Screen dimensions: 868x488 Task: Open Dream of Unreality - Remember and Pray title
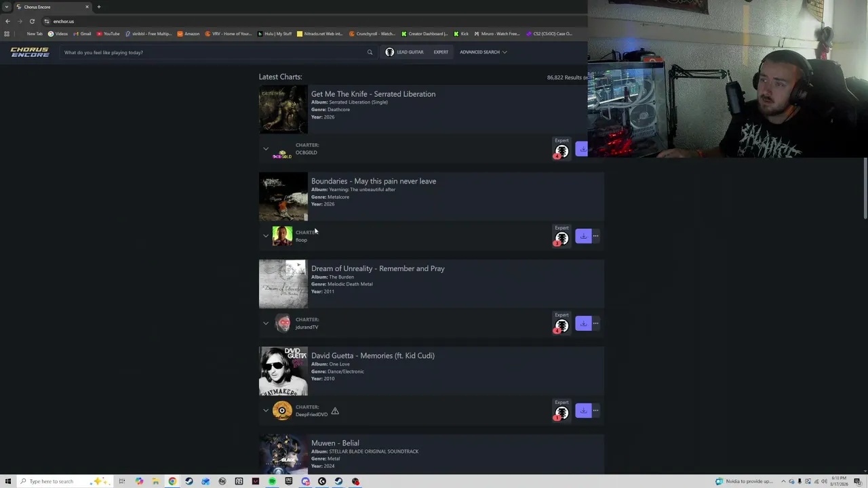378,268
